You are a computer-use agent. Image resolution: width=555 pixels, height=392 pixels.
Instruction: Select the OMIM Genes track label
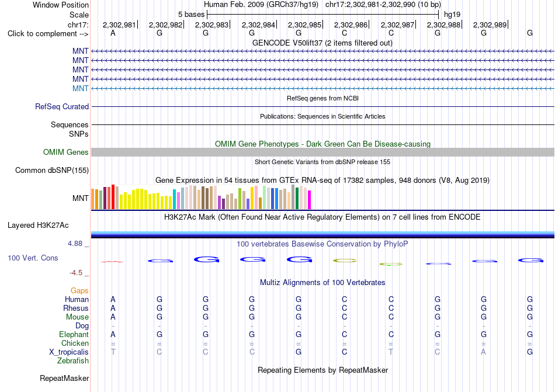click(x=66, y=152)
